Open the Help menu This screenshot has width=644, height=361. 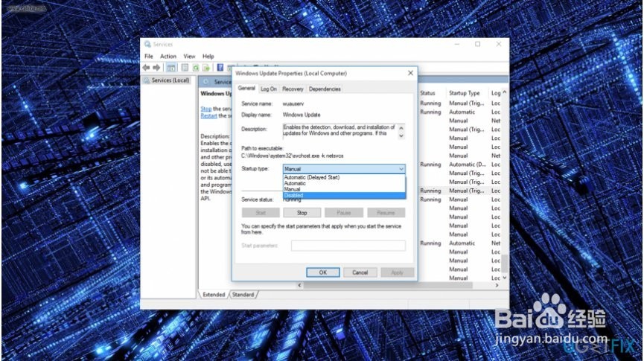tap(208, 57)
